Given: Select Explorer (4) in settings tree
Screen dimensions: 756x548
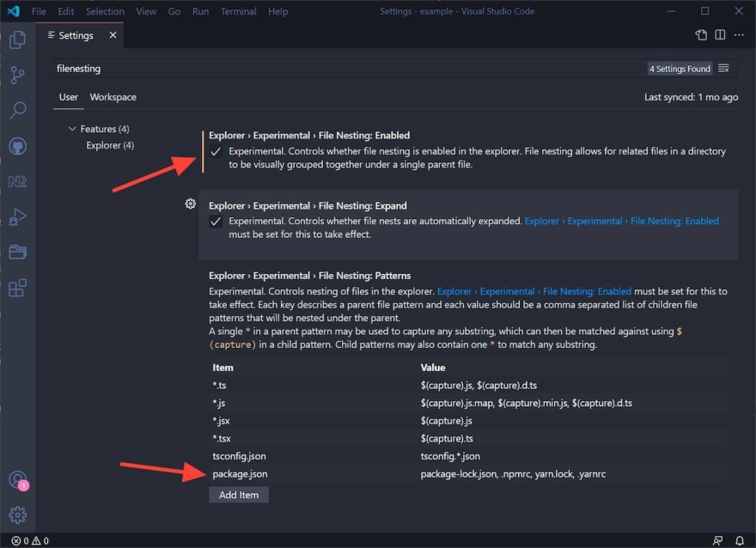Looking at the screenshot, I should click(110, 145).
